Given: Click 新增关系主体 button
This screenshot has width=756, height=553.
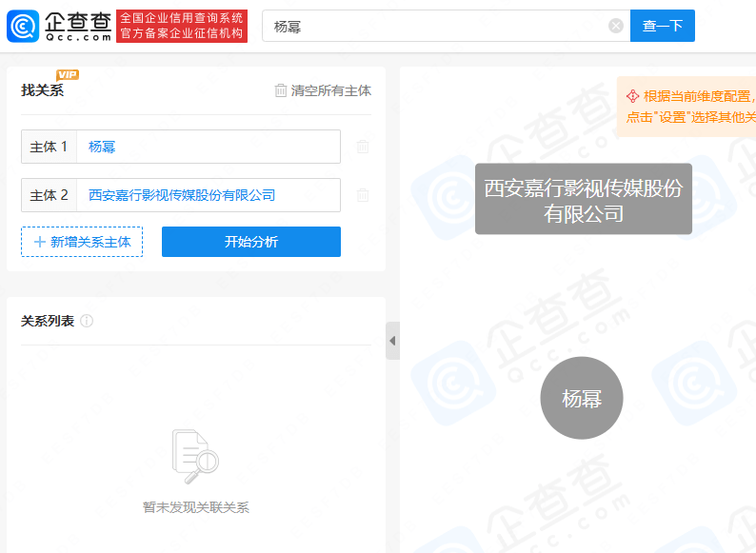Looking at the screenshot, I should click(82, 242).
